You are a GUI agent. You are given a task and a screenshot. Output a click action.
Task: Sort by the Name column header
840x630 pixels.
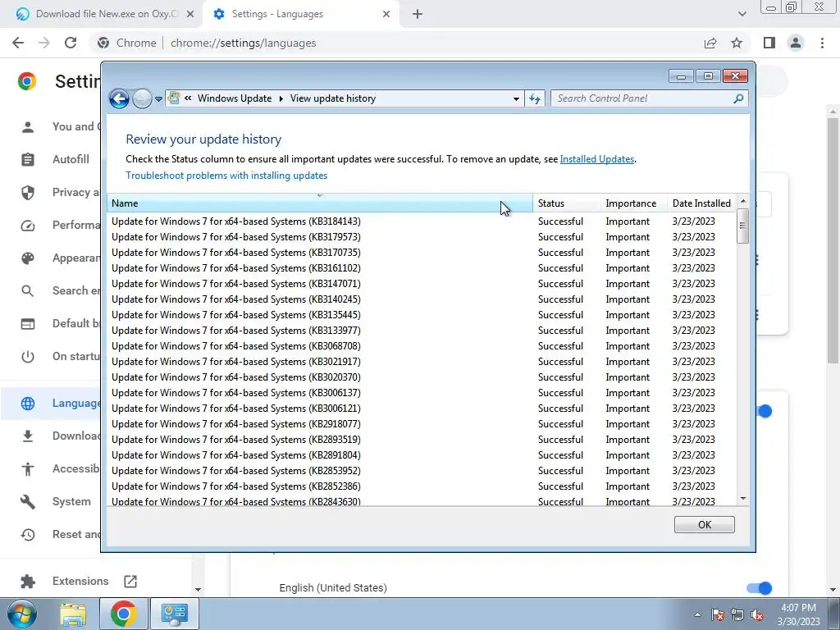tap(320, 203)
